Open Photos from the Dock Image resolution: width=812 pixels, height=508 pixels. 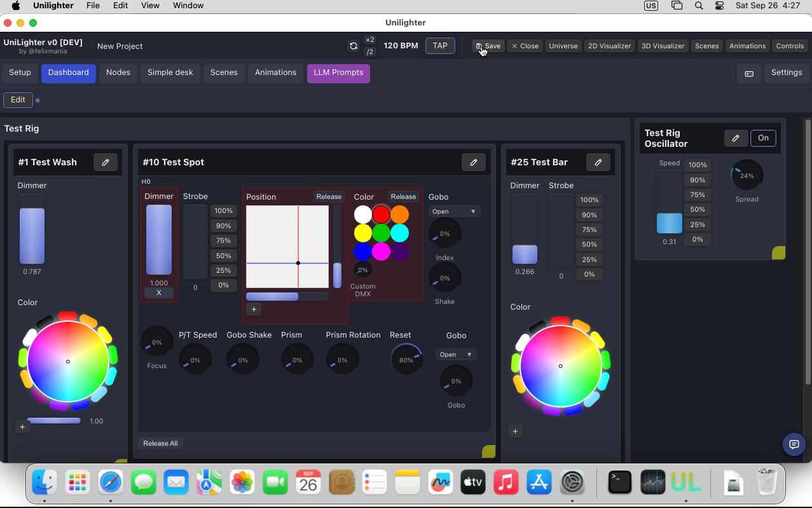click(242, 482)
